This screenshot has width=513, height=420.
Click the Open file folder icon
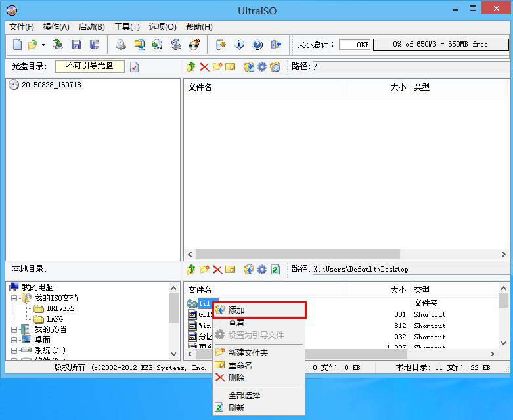(33, 45)
